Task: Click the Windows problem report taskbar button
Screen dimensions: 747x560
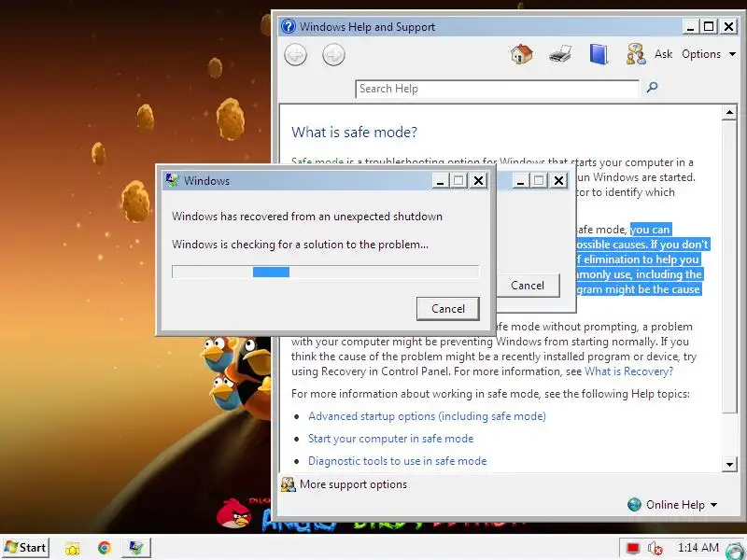Action: tap(136, 548)
